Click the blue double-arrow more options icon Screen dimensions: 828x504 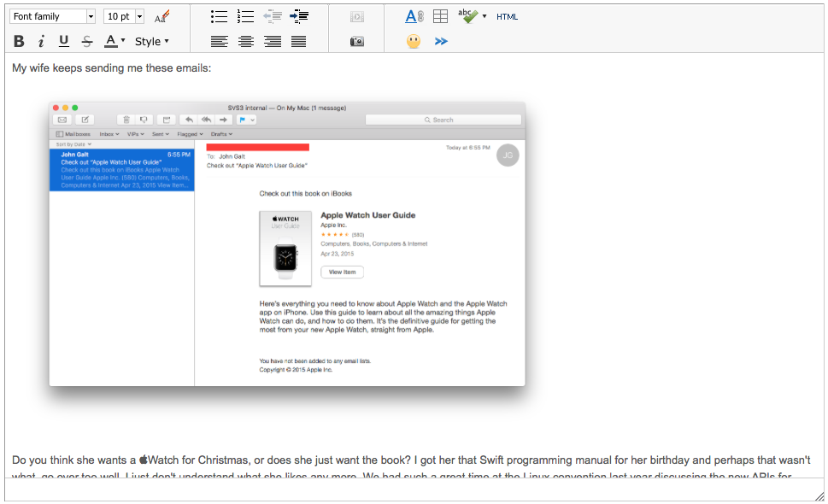pos(441,41)
